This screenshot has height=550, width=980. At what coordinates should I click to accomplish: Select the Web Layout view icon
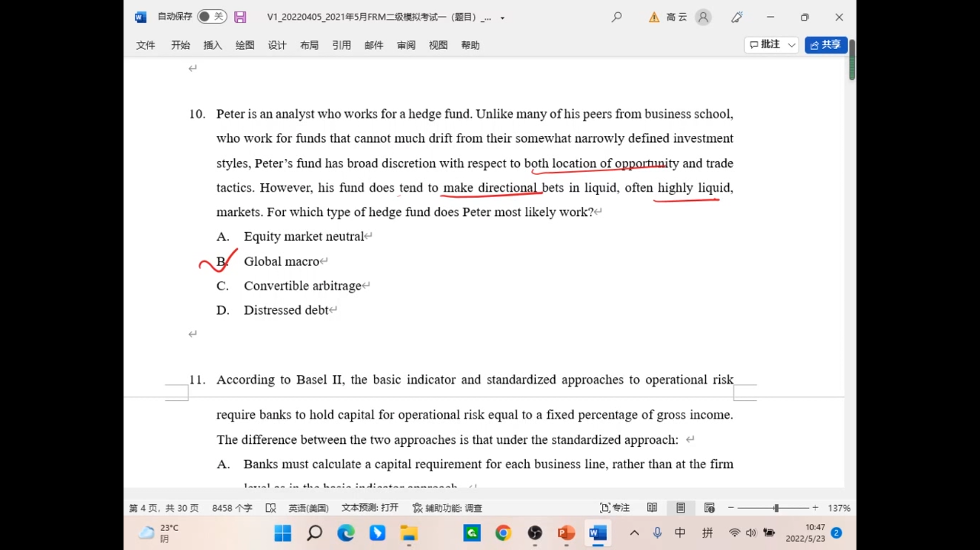click(709, 508)
